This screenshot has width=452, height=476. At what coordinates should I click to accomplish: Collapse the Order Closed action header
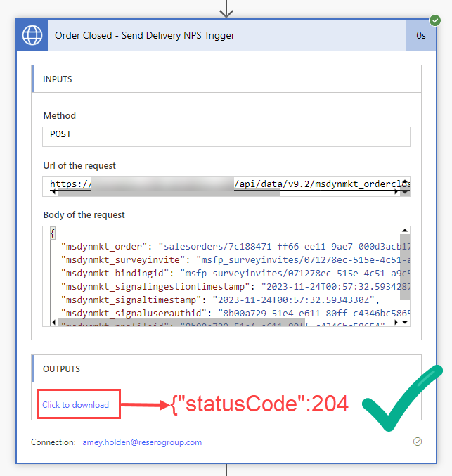pos(227,35)
